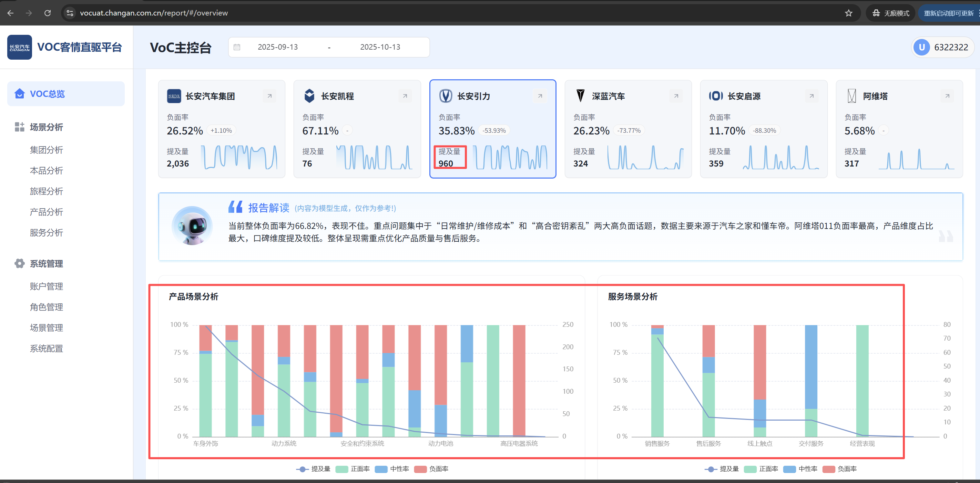Open 产品分析 sidebar menu item
The height and width of the screenshot is (483, 980).
pyautogui.click(x=47, y=212)
